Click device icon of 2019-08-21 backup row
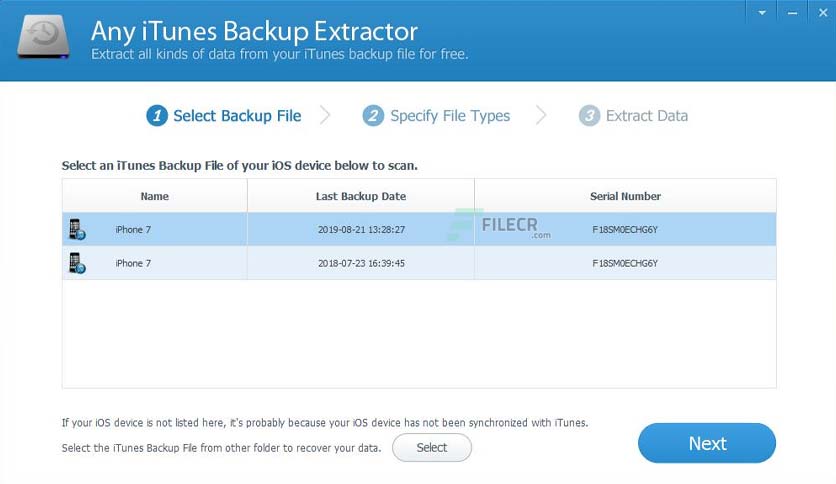The width and height of the screenshot is (836, 484). click(x=77, y=229)
